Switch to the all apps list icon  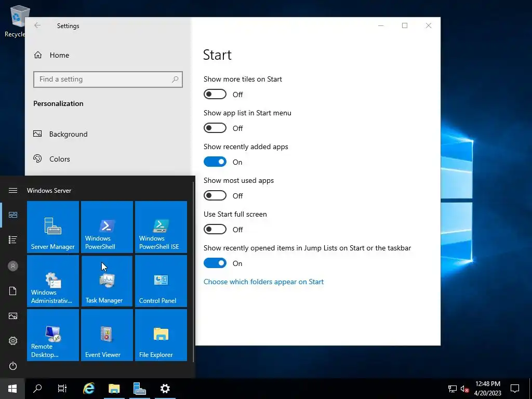[x=13, y=240]
